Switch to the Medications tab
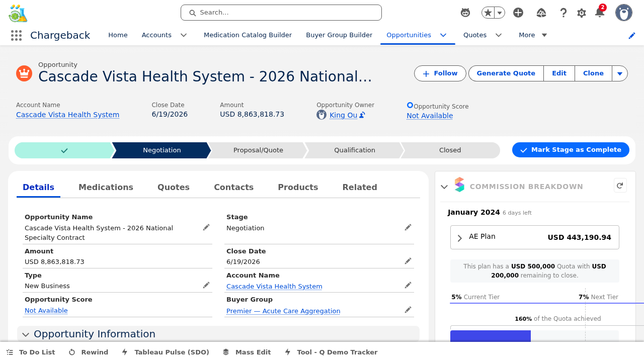644x362 pixels. pos(106,187)
